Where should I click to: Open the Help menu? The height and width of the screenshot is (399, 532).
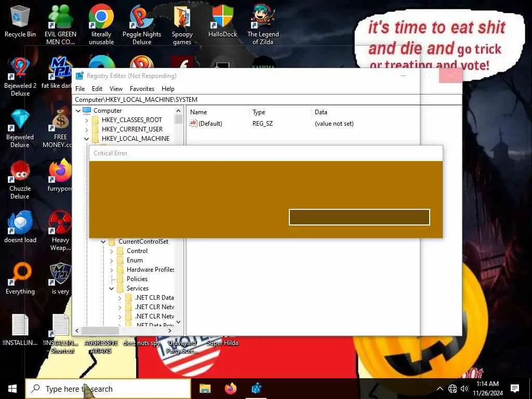click(168, 88)
